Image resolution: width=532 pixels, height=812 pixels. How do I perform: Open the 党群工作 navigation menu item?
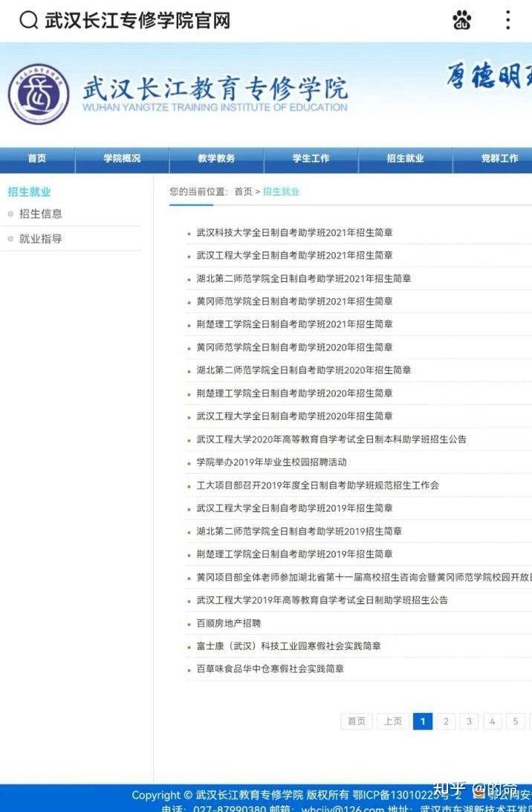point(499,158)
